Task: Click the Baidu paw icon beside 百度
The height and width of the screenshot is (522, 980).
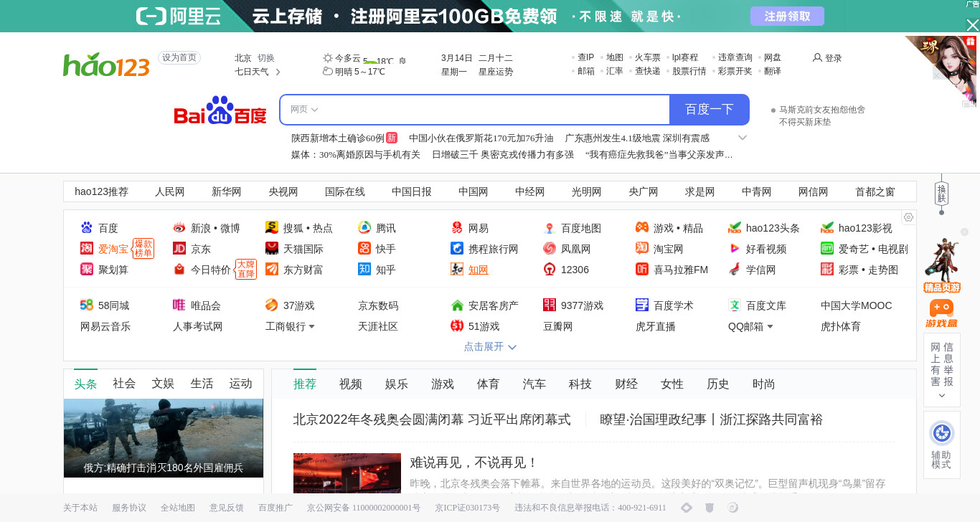Action: coord(87,228)
